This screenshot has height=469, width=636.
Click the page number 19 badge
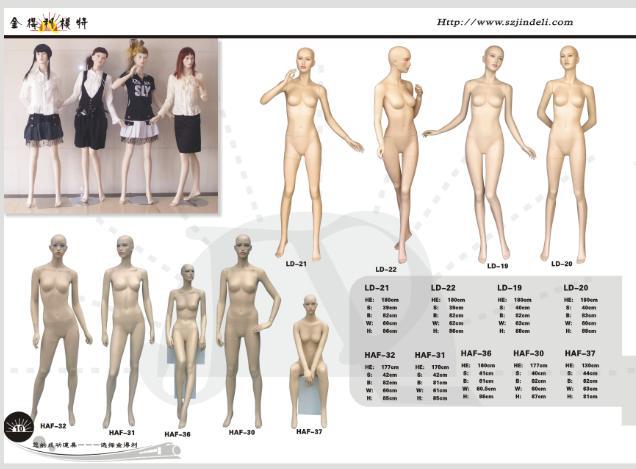pos(17,427)
